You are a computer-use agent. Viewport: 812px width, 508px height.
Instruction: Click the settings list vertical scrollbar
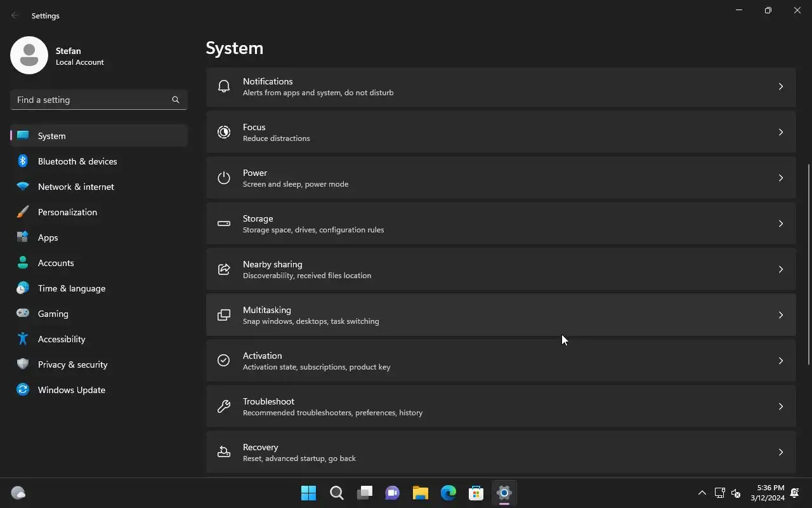tap(808, 264)
